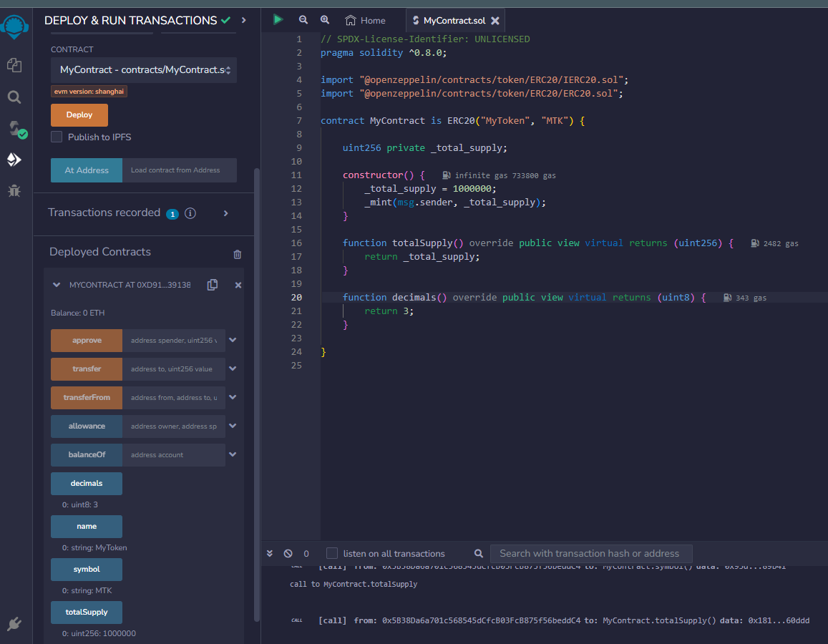Screen dimensions: 828x644
Task: Click 'Balance: 0 ETH' text
Action: [77, 313]
